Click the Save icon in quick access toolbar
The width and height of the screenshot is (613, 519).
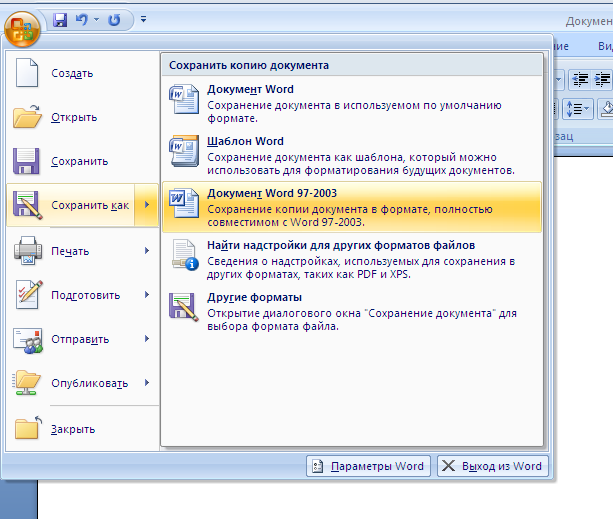click(60, 20)
